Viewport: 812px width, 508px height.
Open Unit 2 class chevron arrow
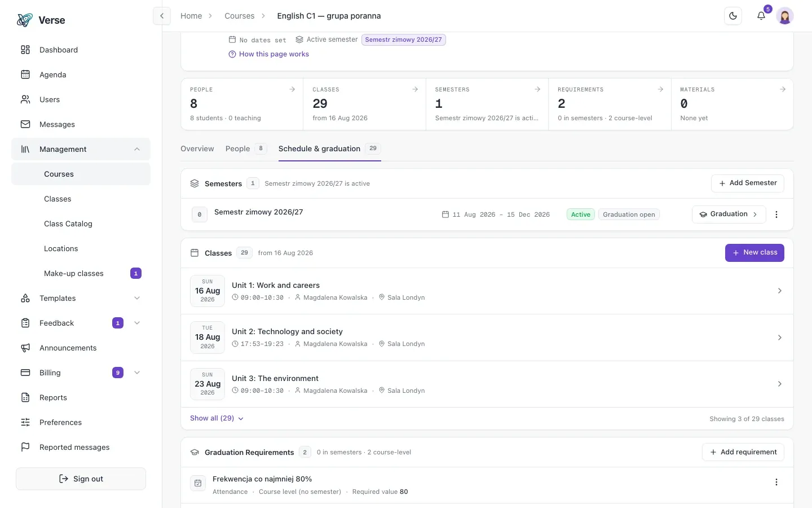coord(780,338)
